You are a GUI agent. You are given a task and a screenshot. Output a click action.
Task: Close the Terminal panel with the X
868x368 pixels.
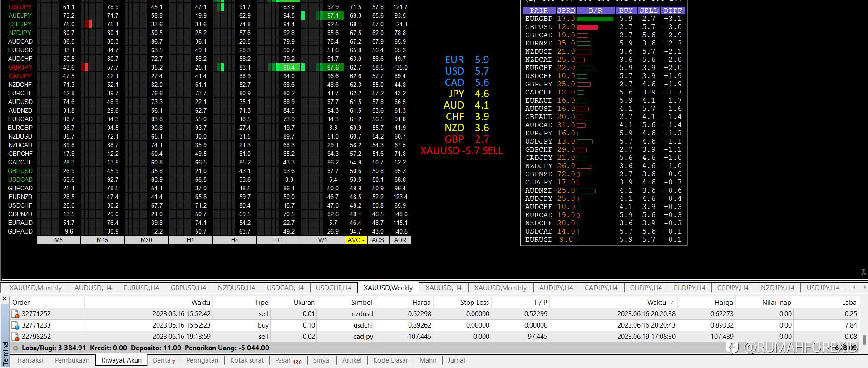pyautogui.click(x=5, y=299)
